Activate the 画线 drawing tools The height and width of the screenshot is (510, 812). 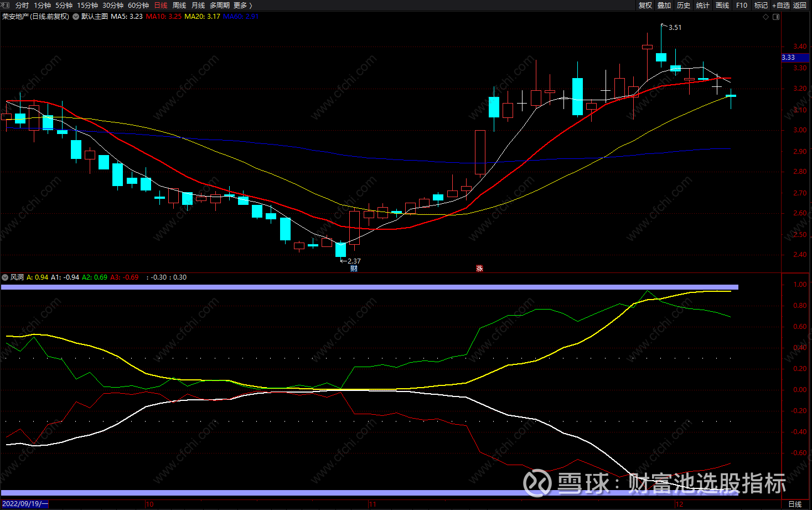722,5
